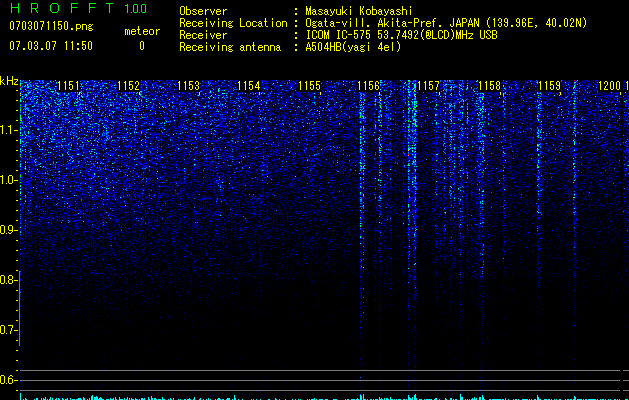This screenshot has height=400, width=629.
Task: Click the Receiver field label
Action: point(203,35)
